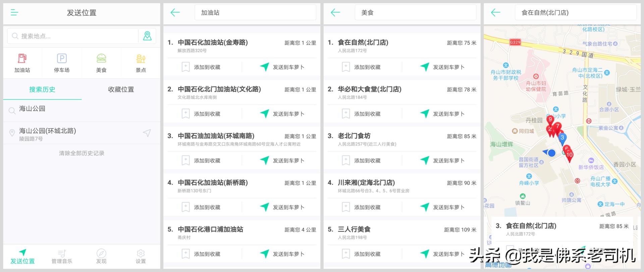Select red map pin number 7
The height and width of the screenshot is (272, 644).
[558, 127]
